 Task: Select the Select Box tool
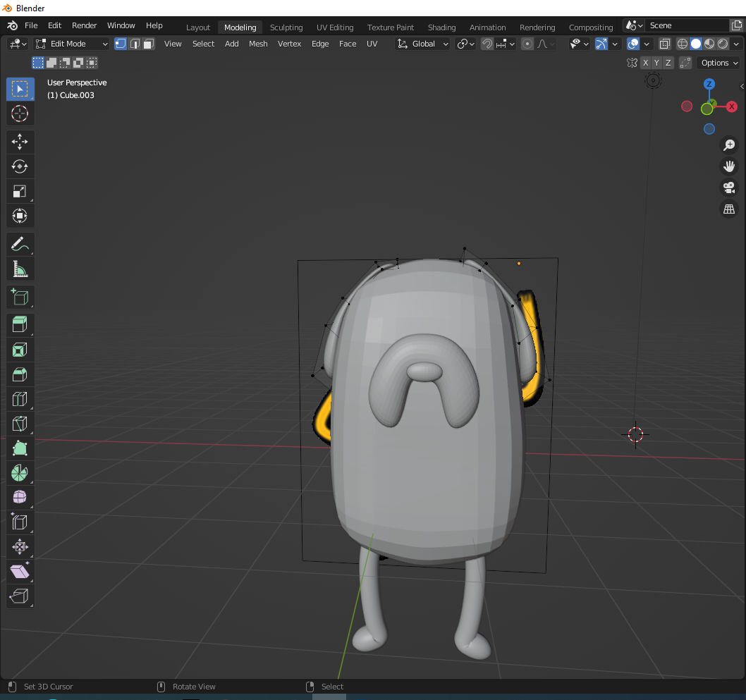click(x=20, y=89)
